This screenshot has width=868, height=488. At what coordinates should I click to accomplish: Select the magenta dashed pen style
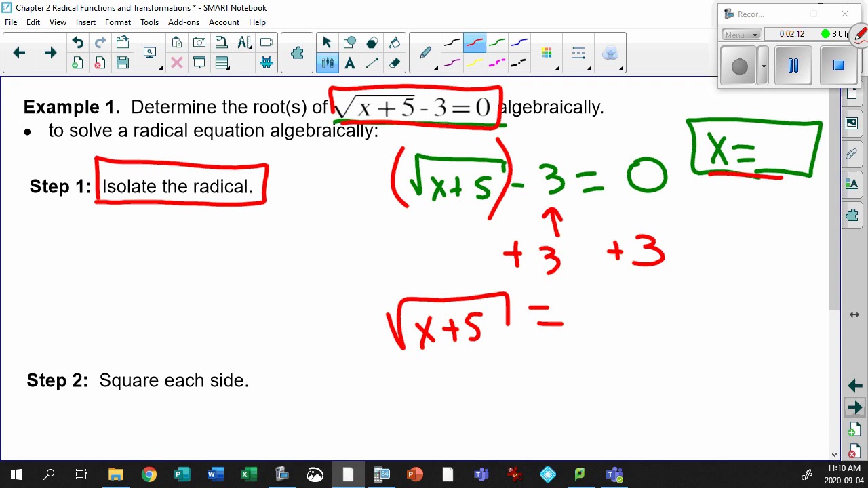tap(496, 63)
